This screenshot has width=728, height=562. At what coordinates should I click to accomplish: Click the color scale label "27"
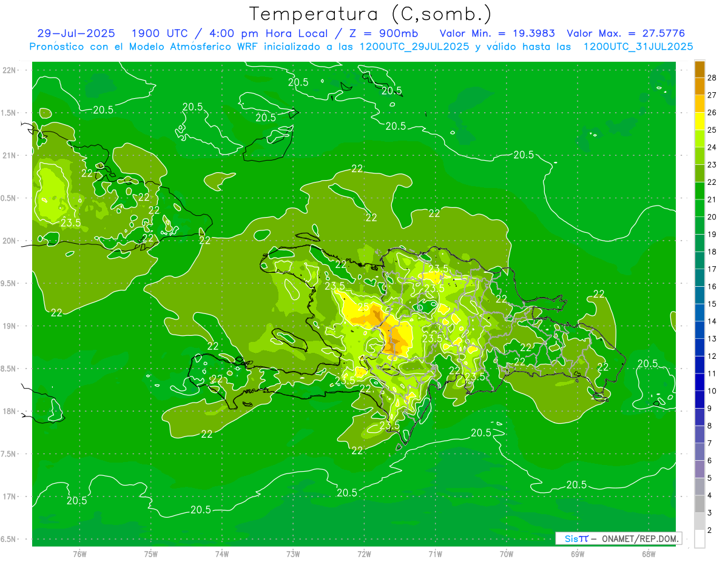point(712,95)
